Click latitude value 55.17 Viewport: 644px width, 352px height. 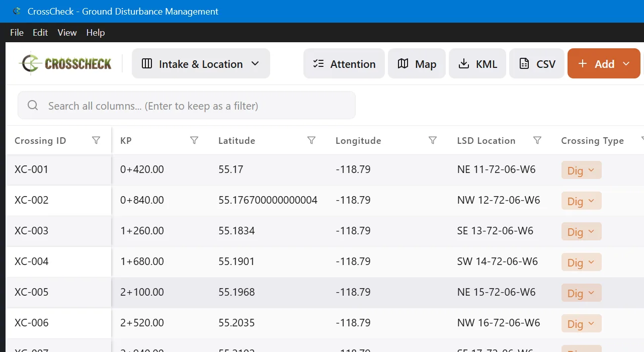[x=230, y=169]
